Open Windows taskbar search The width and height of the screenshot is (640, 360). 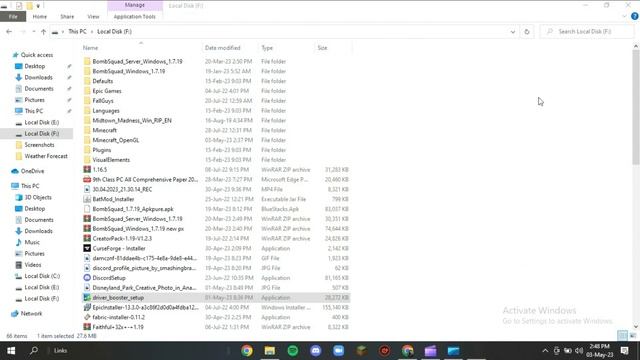[x=34, y=351]
